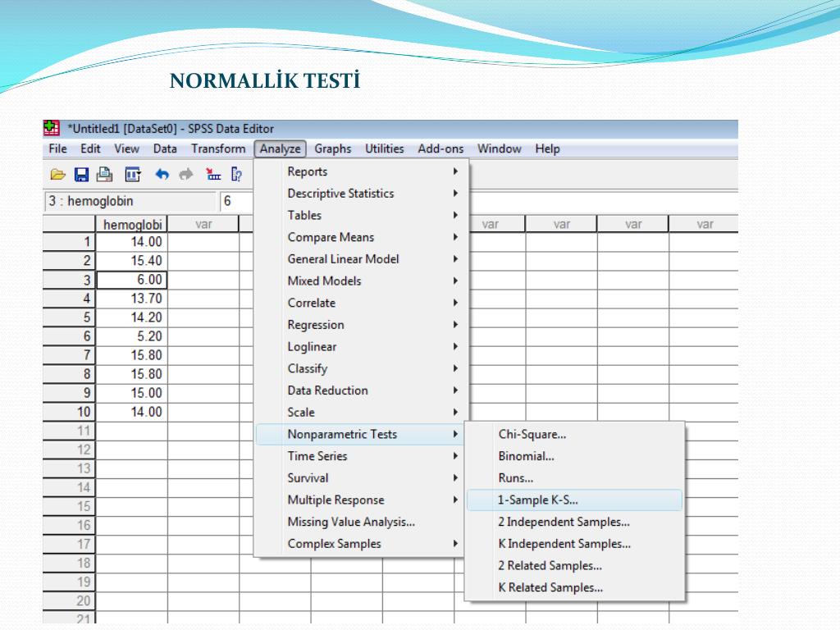Select row 10 by its row header
This screenshot has height=630, width=840.
[69, 412]
